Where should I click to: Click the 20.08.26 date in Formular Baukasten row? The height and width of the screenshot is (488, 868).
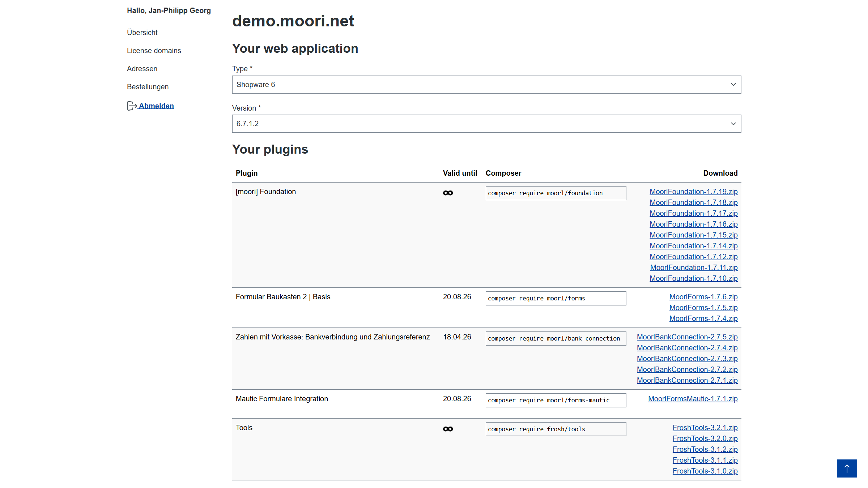(x=457, y=297)
